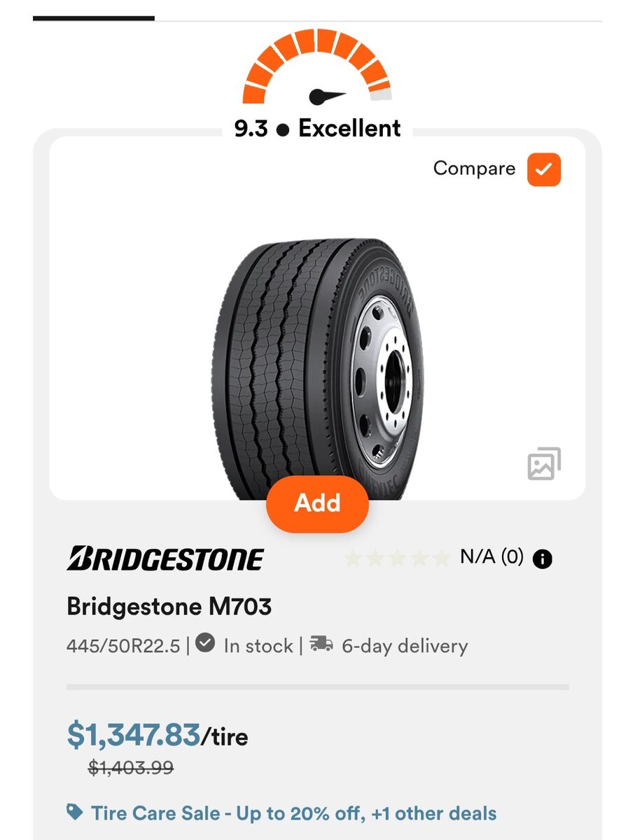Viewport: 635px width, 840px height.
Task: Click the 9.3 Excellent score label
Action: tap(317, 129)
